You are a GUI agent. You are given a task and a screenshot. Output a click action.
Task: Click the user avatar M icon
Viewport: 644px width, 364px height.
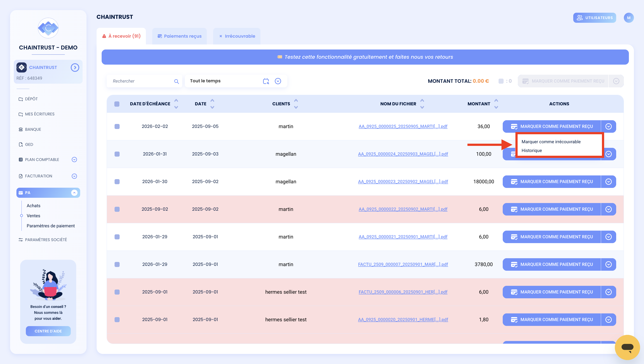point(628,18)
